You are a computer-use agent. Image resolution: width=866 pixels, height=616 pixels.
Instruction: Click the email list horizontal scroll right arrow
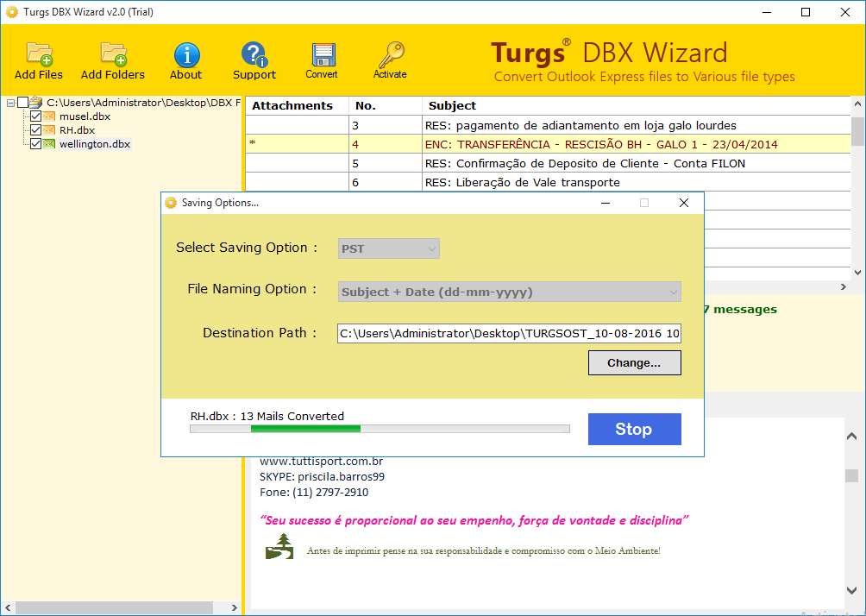844,286
